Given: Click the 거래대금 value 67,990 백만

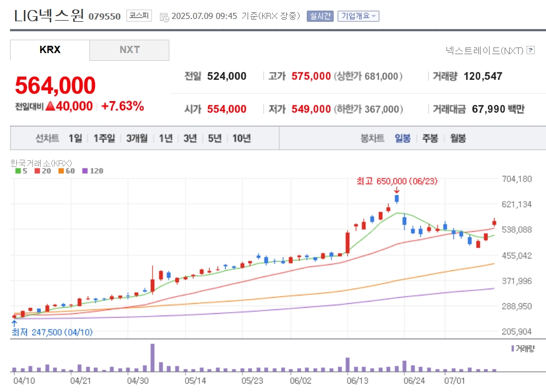Looking at the screenshot, I should coord(498,109).
